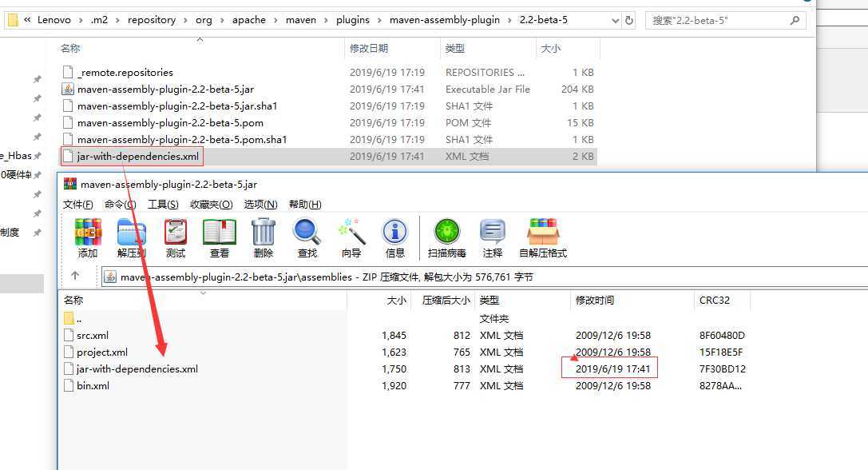This screenshot has height=470, width=868.
Task: Navigate to 'plugins' breadcrumb segment
Action: click(353, 20)
